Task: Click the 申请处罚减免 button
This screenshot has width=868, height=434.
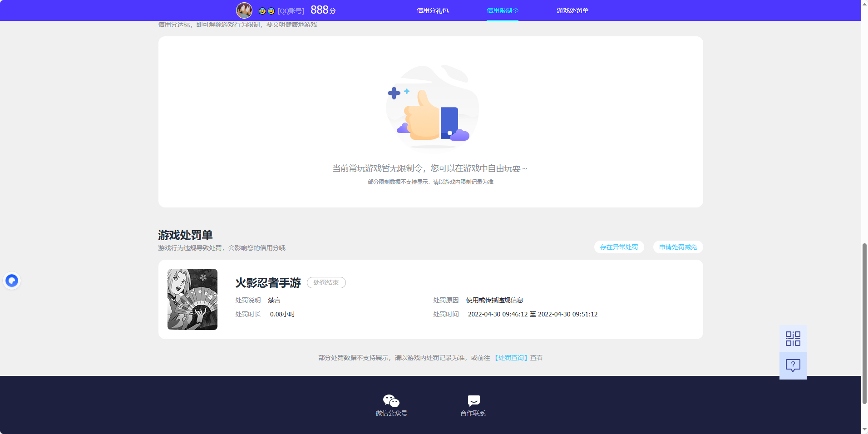Action: click(677, 247)
